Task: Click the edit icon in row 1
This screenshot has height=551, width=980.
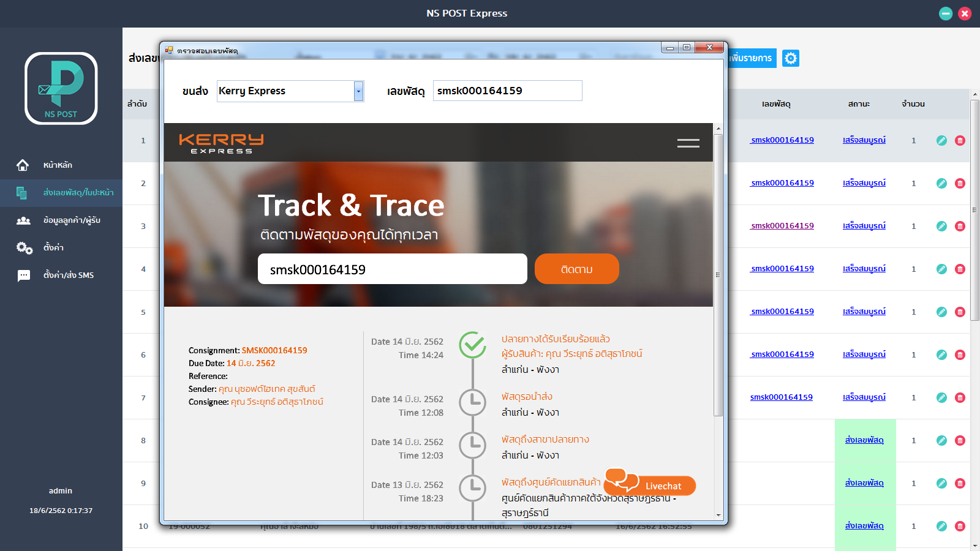Action: 941,141
